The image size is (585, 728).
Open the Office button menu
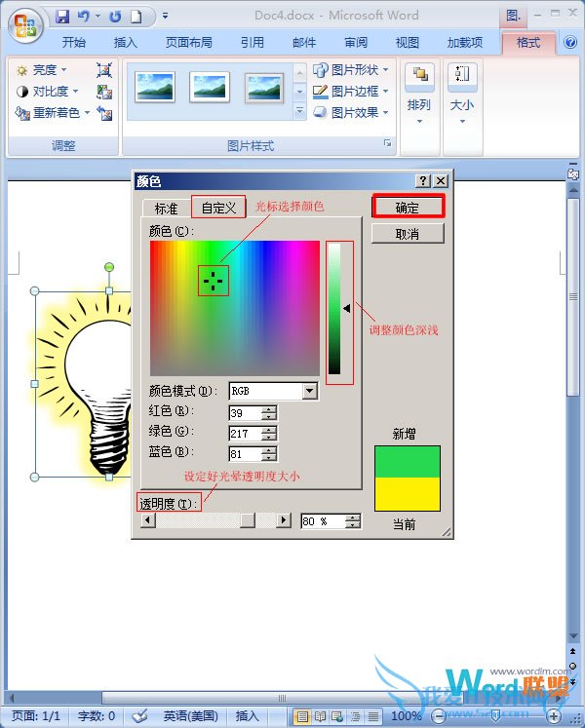click(x=25, y=24)
